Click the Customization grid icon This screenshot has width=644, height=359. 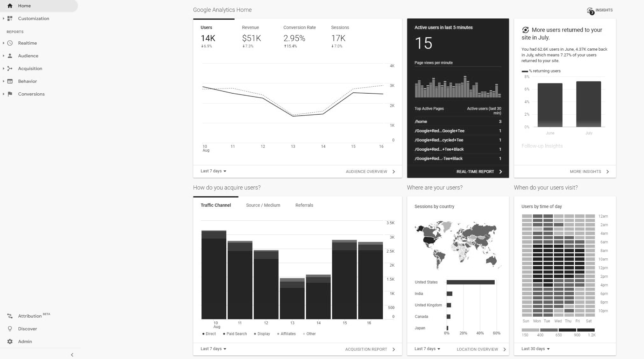[10, 18]
